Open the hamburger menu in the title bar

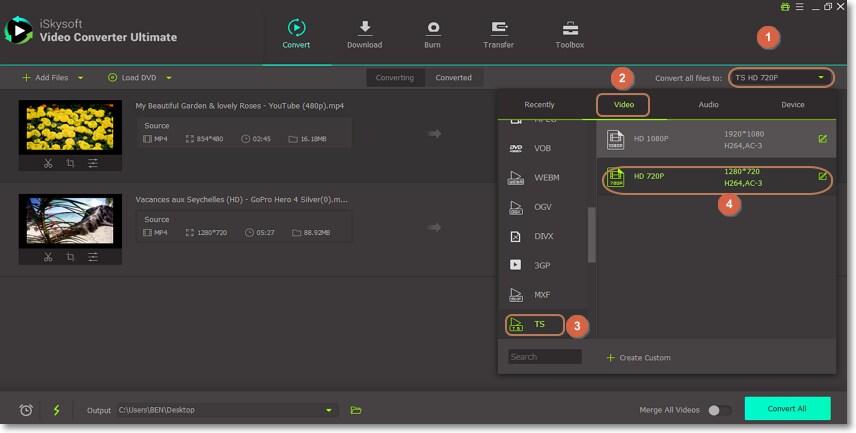point(799,7)
